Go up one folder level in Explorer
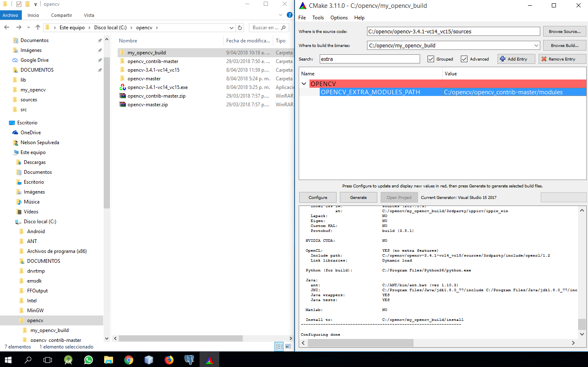The width and height of the screenshot is (588, 367). click(38, 27)
